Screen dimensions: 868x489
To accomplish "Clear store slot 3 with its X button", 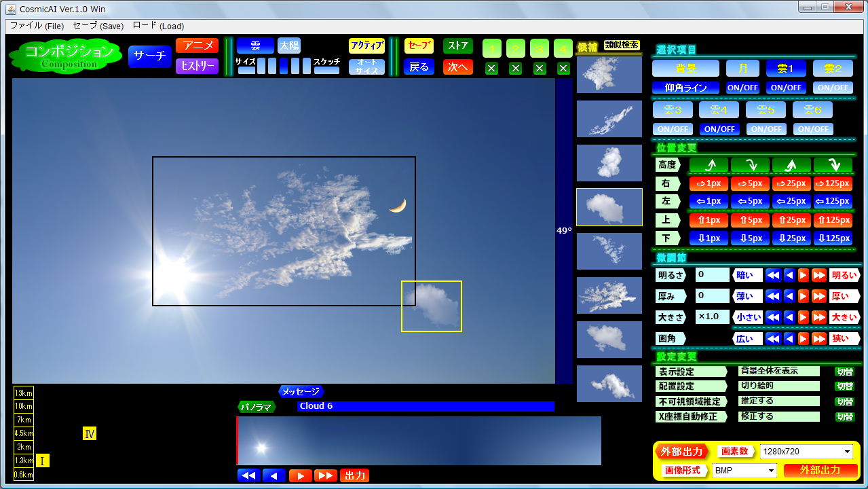I will (540, 68).
